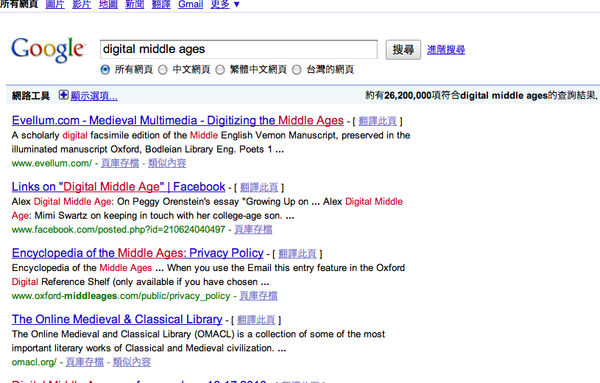Open the 影片 videos tab

[82, 4]
